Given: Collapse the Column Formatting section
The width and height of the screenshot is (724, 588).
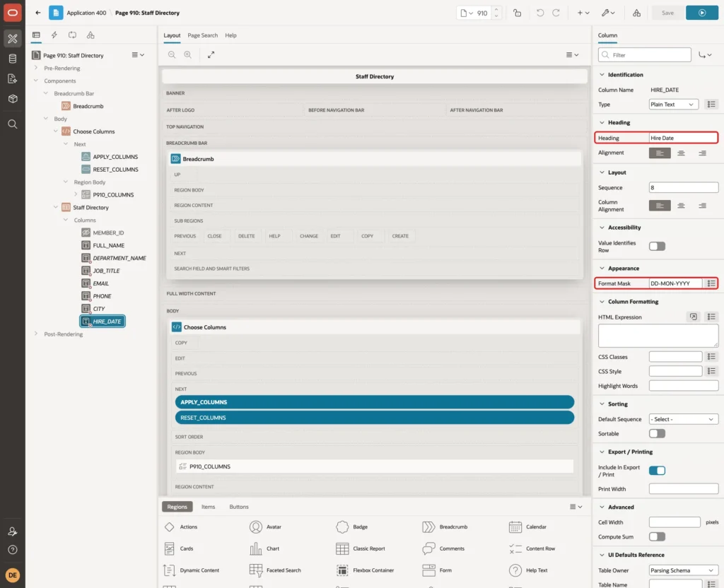Looking at the screenshot, I should [x=602, y=301].
